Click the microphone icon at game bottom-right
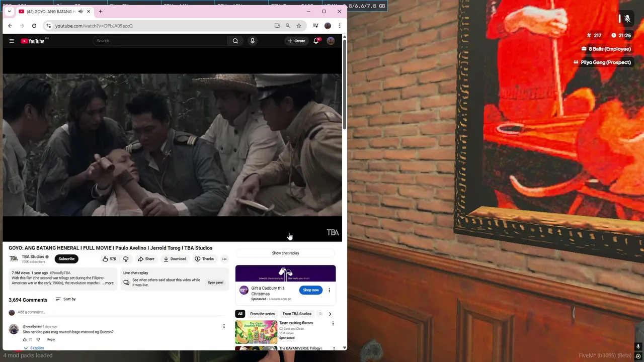644x362 pixels. pos(638,346)
